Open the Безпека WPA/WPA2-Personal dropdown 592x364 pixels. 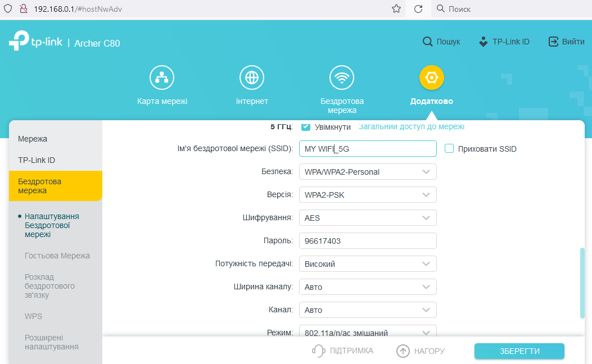pos(368,172)
